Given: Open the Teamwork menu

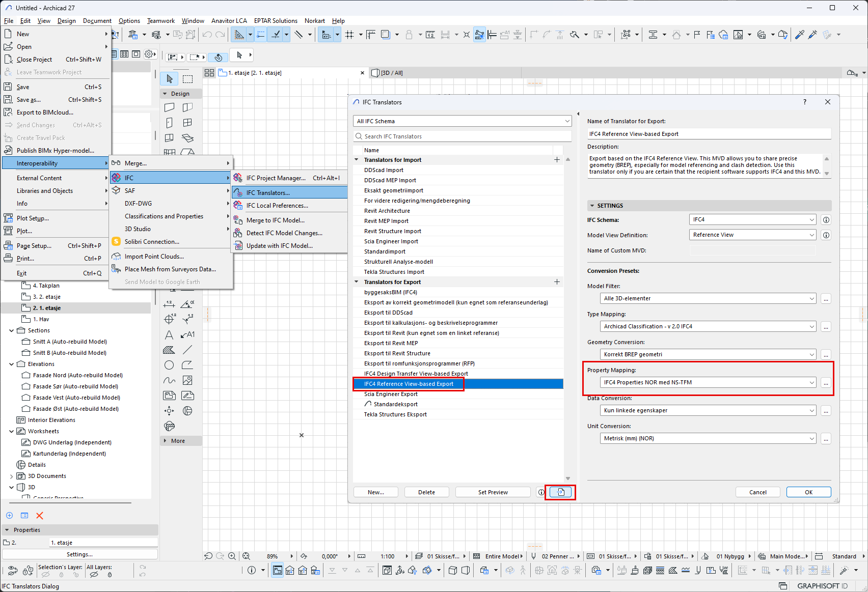Looking at the screenshot, I should (160, 21).
